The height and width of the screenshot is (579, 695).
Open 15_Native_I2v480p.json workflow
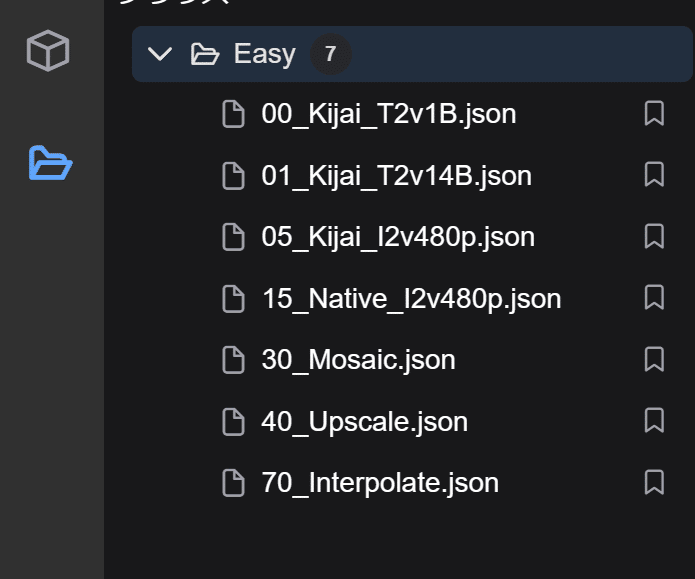click(410, 299)
